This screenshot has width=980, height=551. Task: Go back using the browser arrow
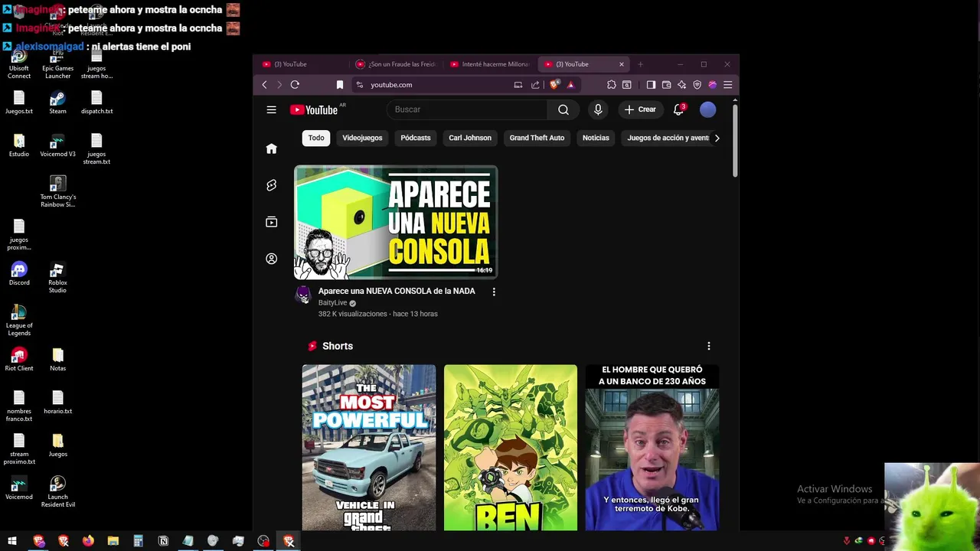[264, 85]
